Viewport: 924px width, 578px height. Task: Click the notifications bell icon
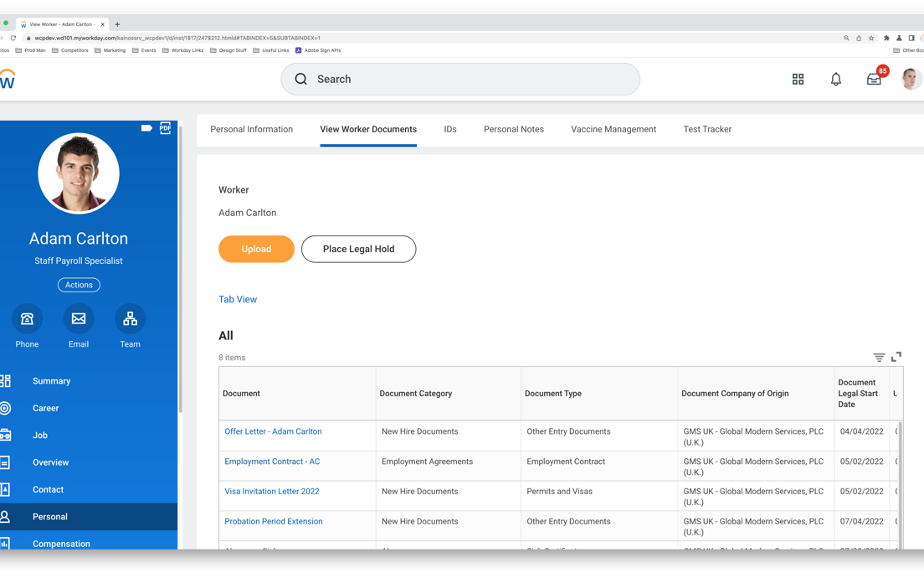[835, 80]
